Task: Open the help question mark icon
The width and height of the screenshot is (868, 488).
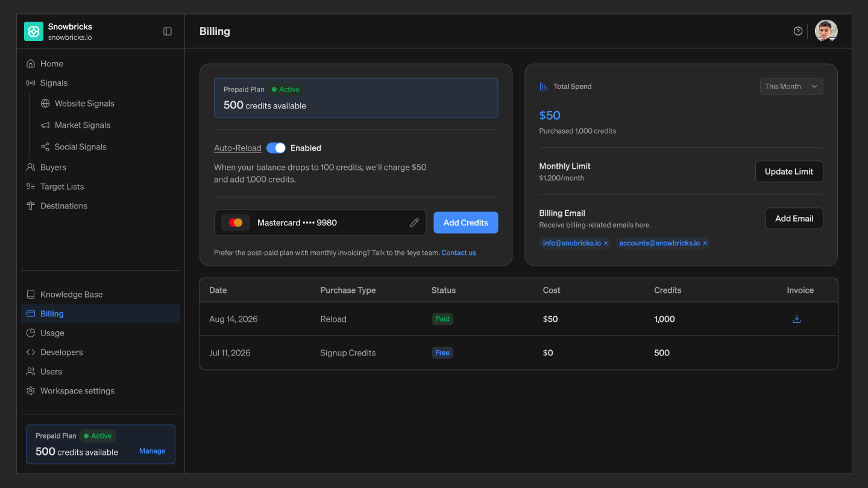Action: pos(798,31)
